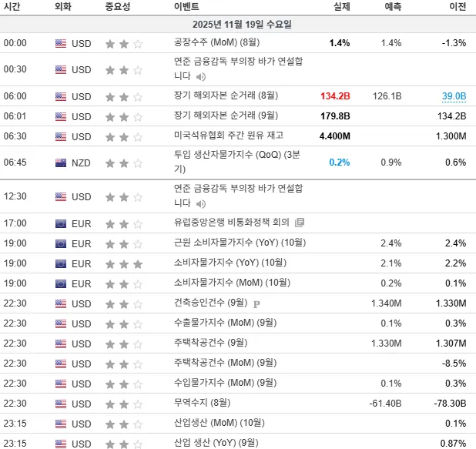Open event 수입물가지수 (MoM) (9월)

pos(225,383)
